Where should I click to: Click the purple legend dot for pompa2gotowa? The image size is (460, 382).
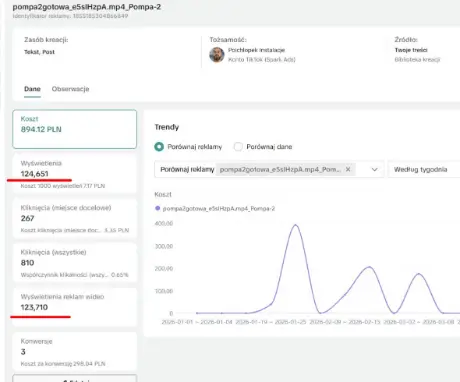pyautogui.click(x=158, y=208)
